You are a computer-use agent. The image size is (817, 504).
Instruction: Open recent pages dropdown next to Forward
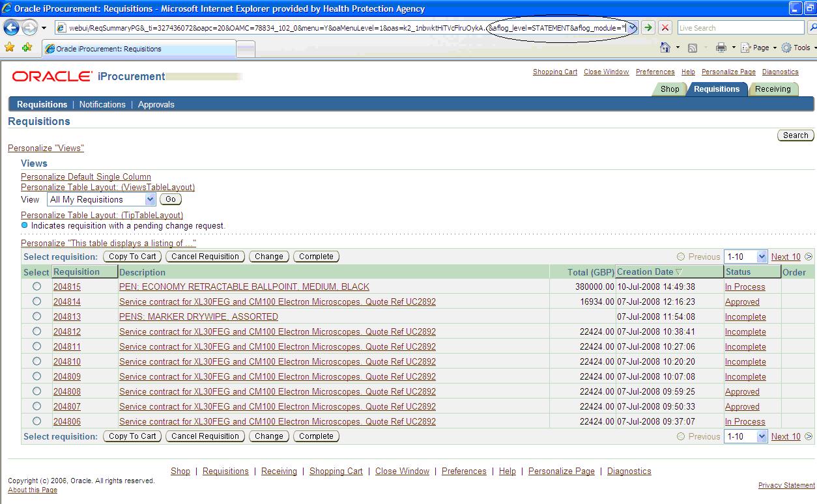pos(44,28)
